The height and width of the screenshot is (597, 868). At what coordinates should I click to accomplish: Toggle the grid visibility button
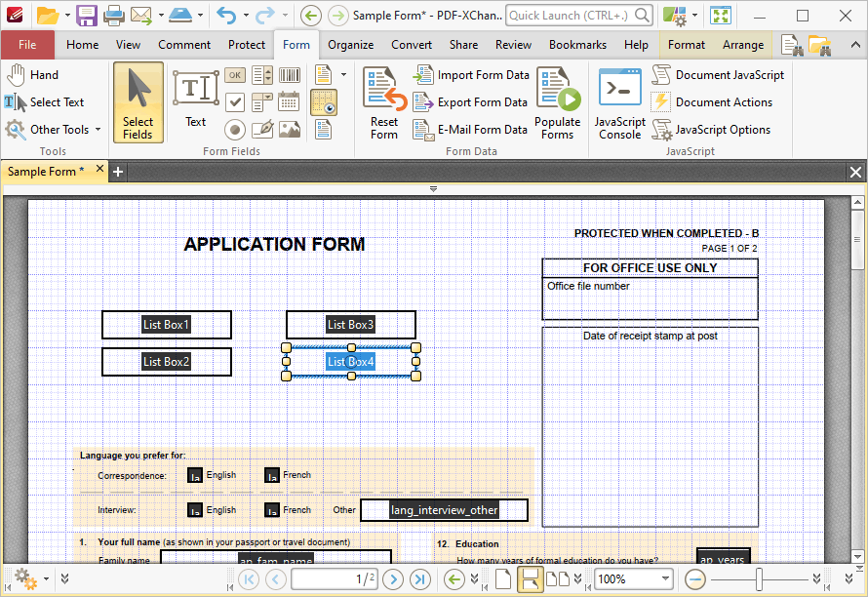(324, 102)
